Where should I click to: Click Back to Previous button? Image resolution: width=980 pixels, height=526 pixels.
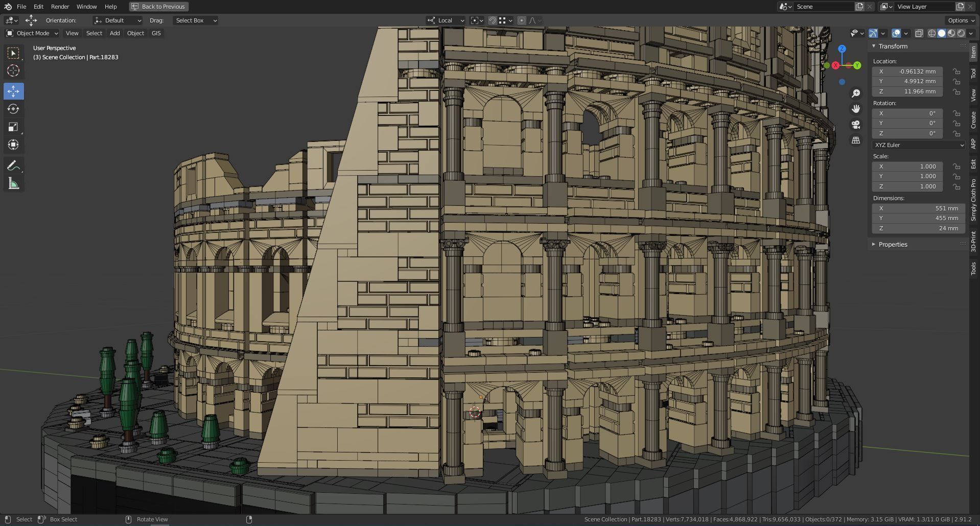(158, 7)
